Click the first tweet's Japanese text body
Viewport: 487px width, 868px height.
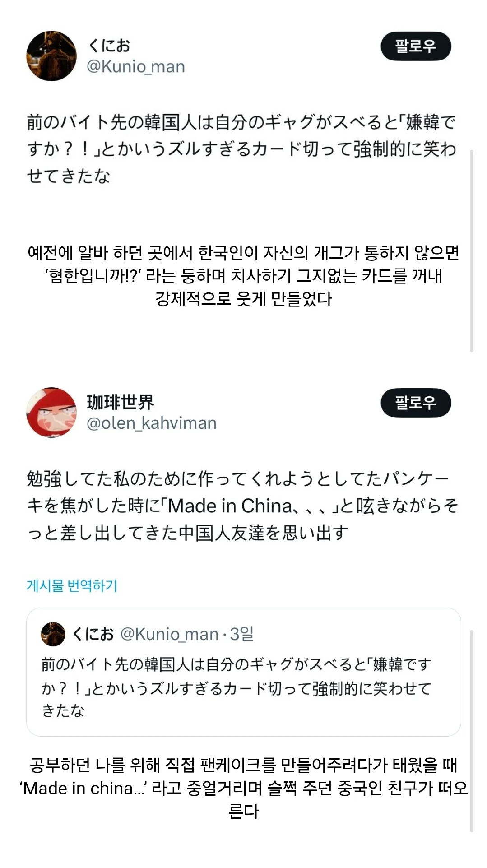[x=242, y=149]
